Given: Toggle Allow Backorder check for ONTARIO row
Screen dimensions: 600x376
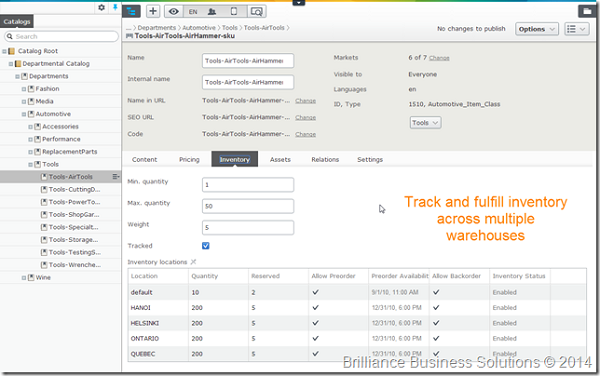Looking at the screenshot, I should click(x=436, y=339).
